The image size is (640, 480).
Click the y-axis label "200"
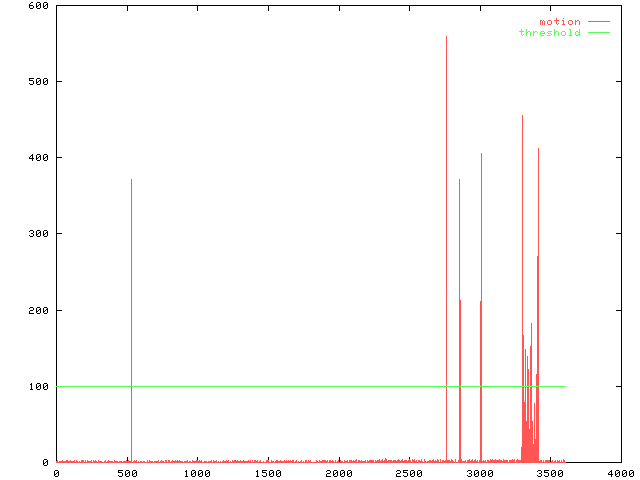click(38, 310)
